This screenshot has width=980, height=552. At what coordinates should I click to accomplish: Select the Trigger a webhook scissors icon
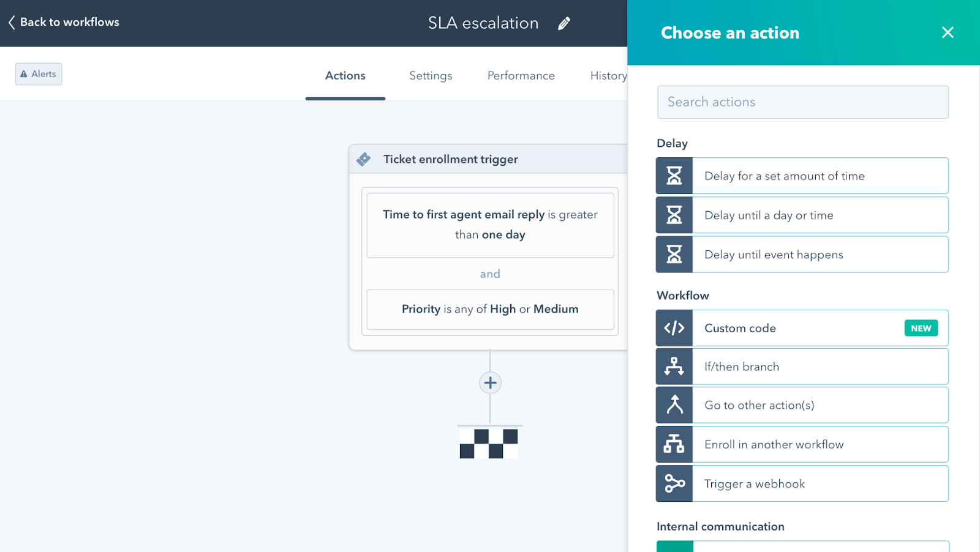[674, 483]
